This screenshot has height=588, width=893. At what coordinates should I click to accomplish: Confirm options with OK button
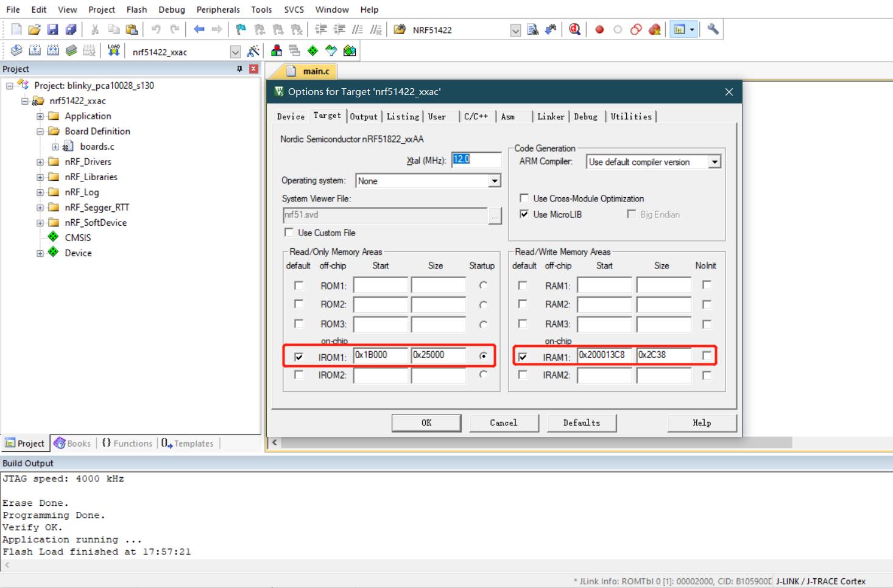click(426, 422)
